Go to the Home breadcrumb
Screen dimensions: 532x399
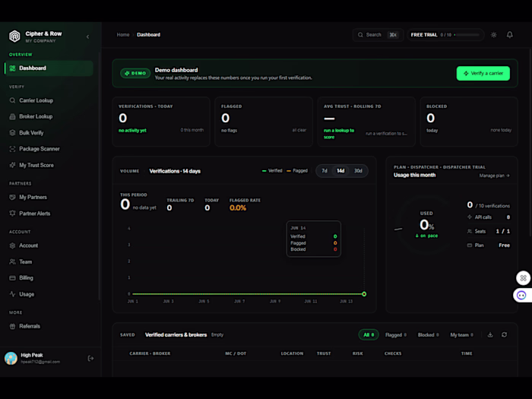point(123,35)
